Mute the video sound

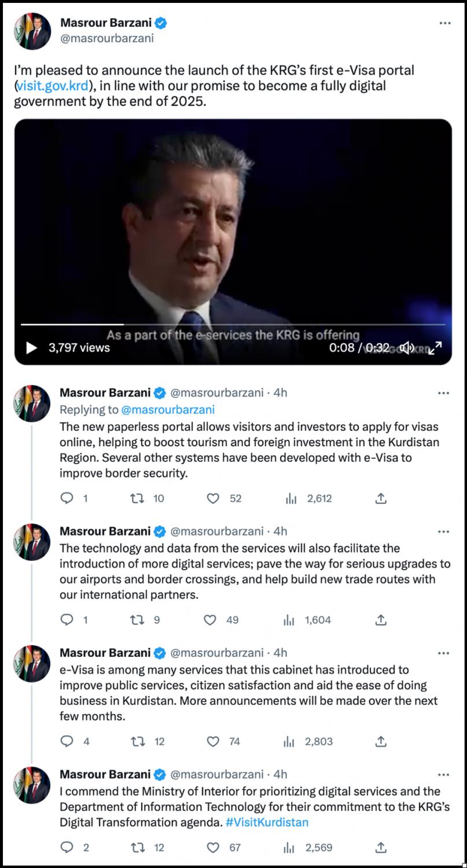(x=407, y=348)
